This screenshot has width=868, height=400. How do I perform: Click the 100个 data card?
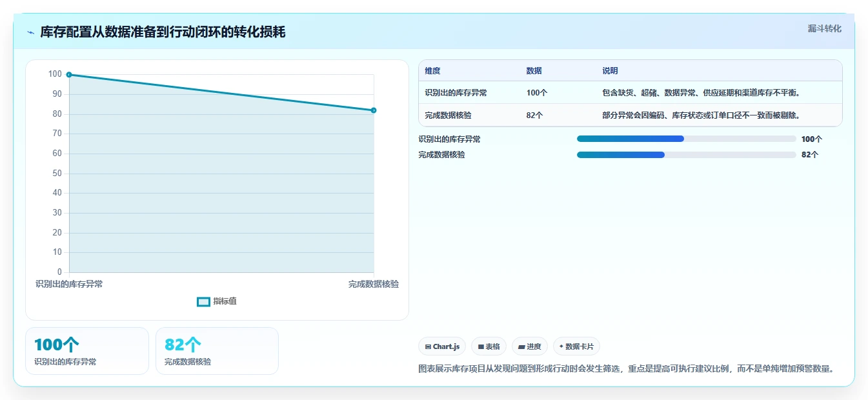87,351
